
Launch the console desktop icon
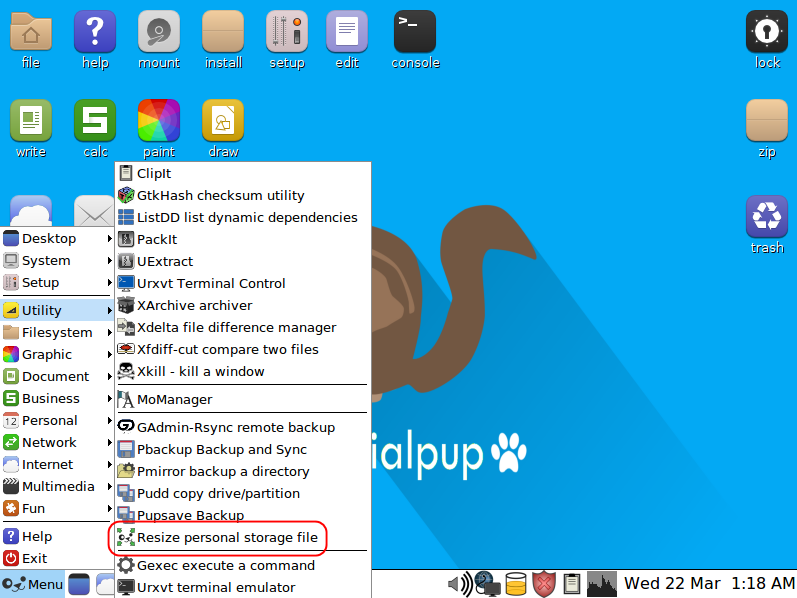[415, 32]
